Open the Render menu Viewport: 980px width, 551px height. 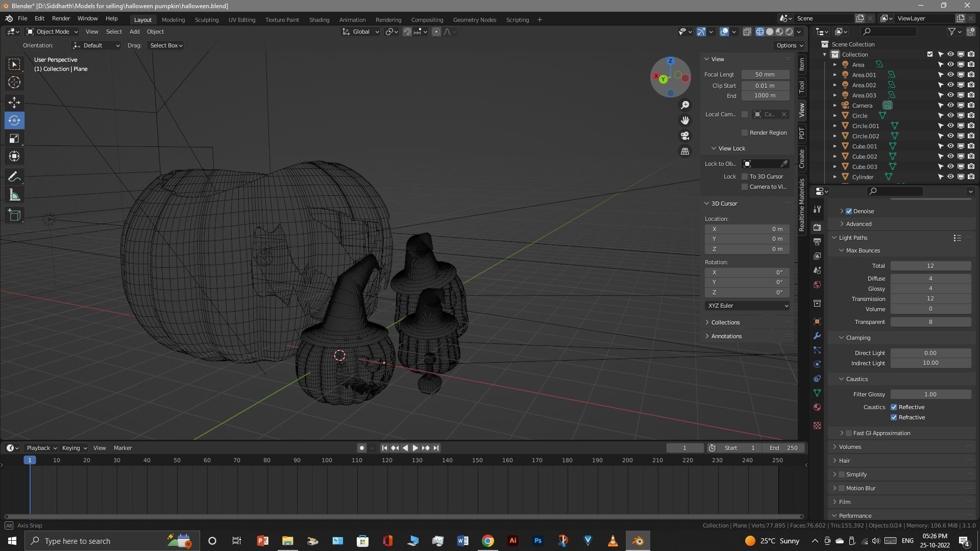61,18
